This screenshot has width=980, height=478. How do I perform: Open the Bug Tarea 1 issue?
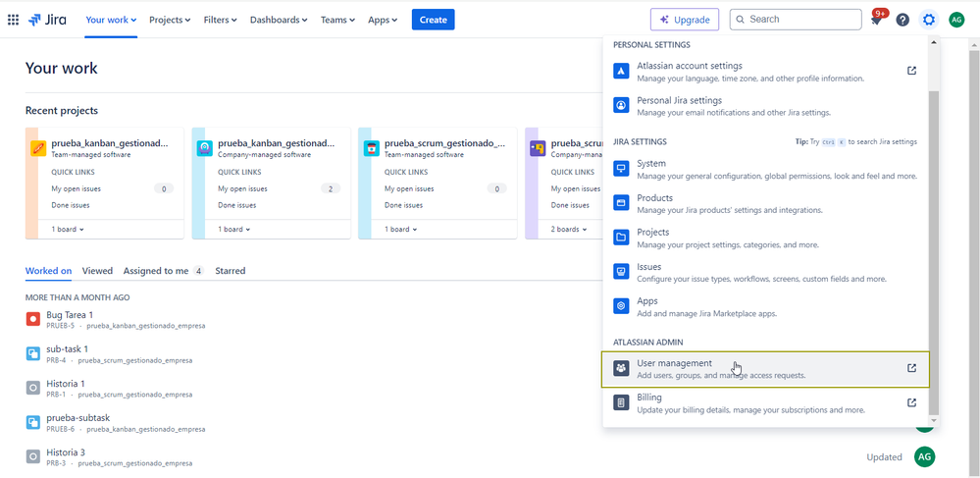70,315
